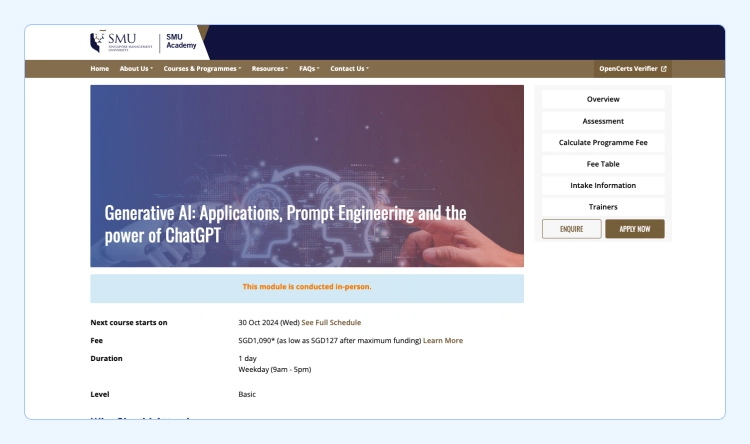The height and width of the screenshot is (444, 750).
Task: Go to Home in navigation bar
Action: tap(99, 69)
